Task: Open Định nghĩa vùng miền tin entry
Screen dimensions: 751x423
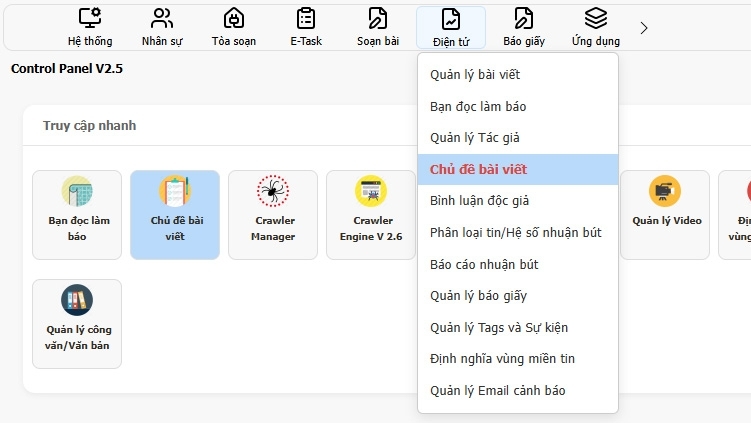Action: pyautogui.click(x=518, y=359)
